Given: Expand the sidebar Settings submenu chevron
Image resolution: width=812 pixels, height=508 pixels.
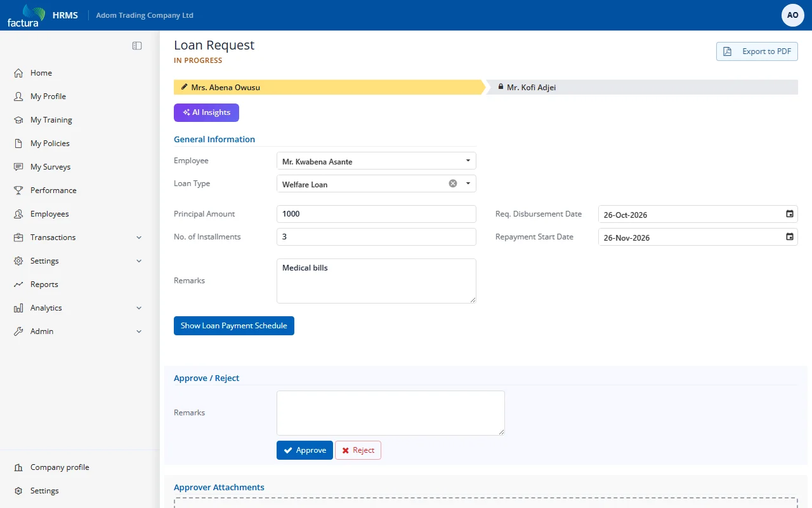Looking at the screenshot, I should tap(139, 261).
